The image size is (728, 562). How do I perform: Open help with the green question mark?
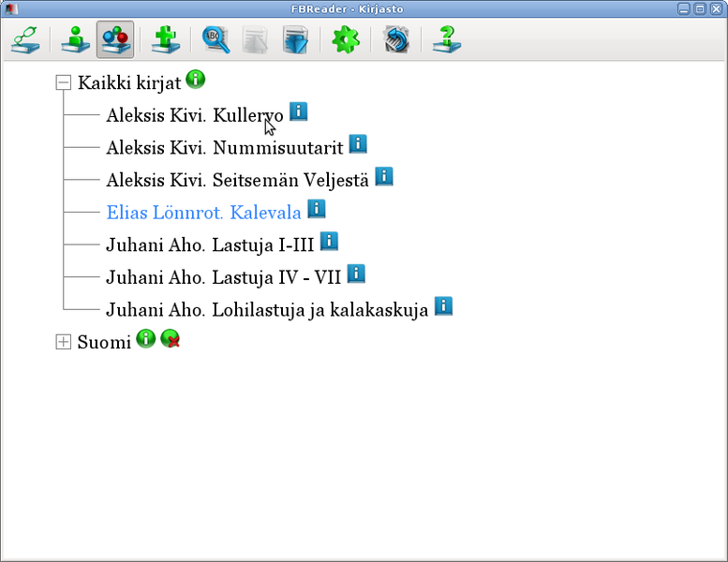click(x=447, y=39)
